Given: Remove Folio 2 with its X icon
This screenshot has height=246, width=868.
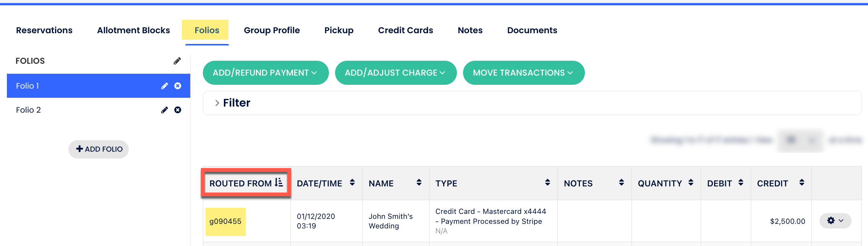Looking at the screenshot, I should [x=178, y=110].
